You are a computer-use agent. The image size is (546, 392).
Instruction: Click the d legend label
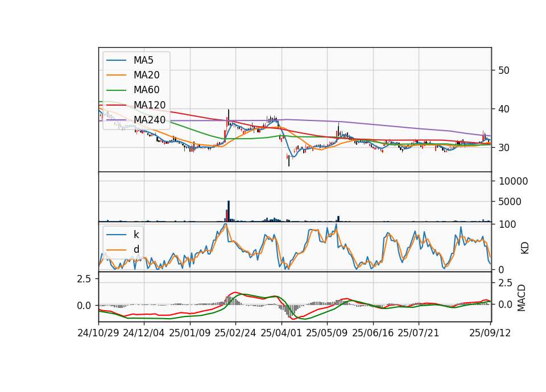pyautogui.click(x=136, y=249)
